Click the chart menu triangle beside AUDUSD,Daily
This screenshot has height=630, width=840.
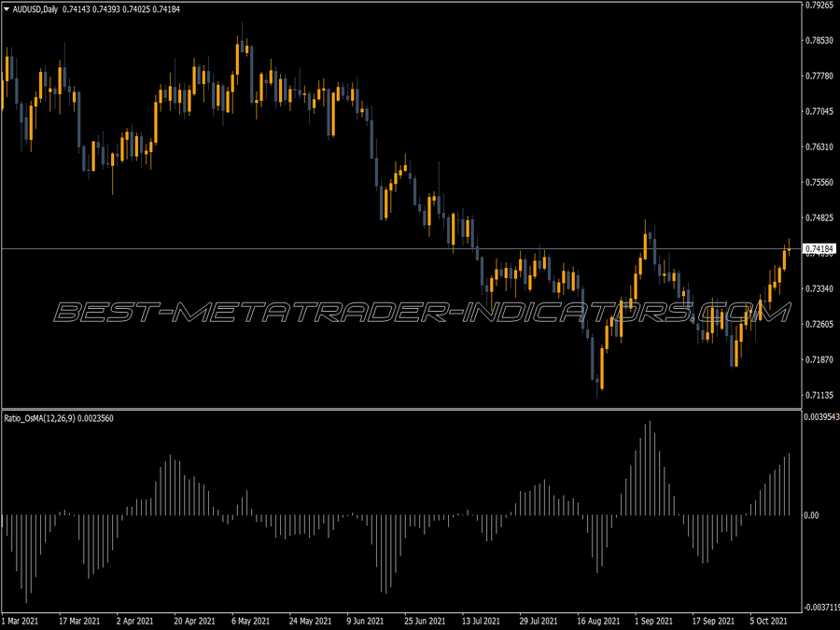(7, 9)
